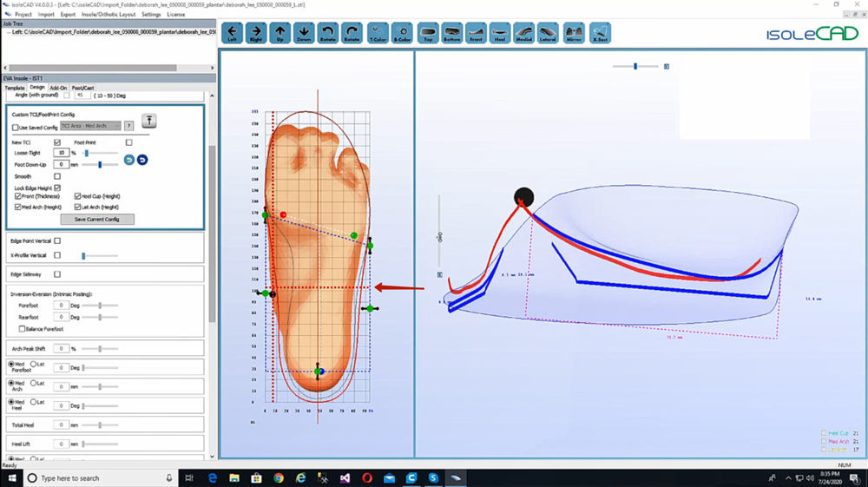868x487 pixels.
Task: Show the Medial view of insole
Action: point(524,34)
